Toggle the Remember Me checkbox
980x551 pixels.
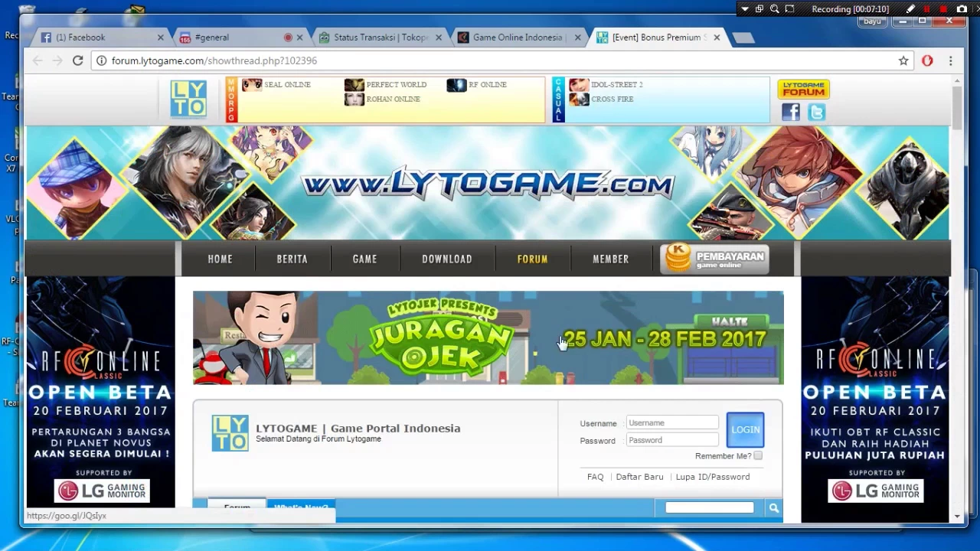[758, 455]
